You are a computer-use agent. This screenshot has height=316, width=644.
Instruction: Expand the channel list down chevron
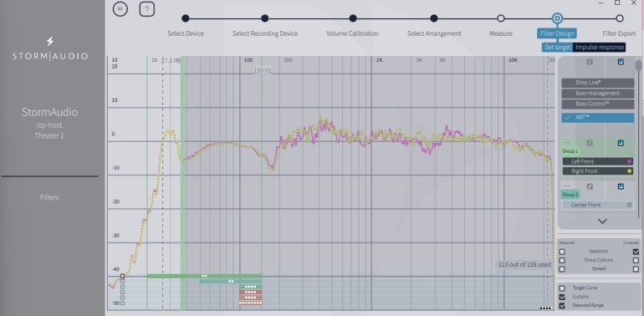pos(602,222)
